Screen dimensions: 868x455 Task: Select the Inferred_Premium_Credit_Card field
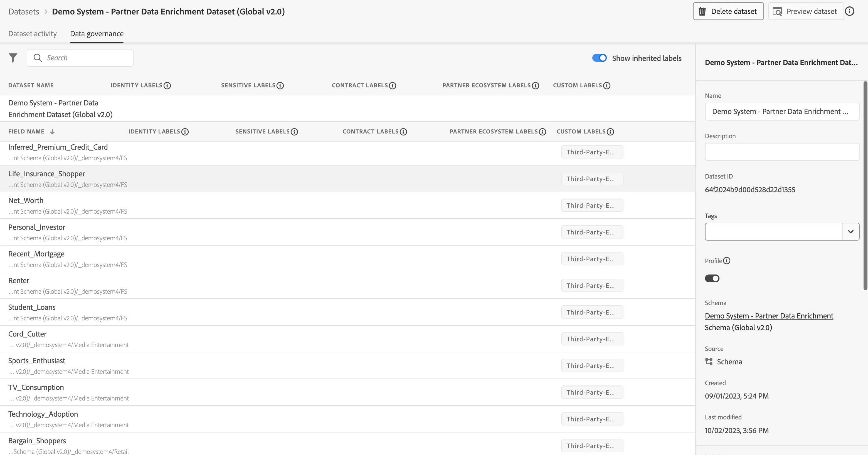tap(347, 153)
